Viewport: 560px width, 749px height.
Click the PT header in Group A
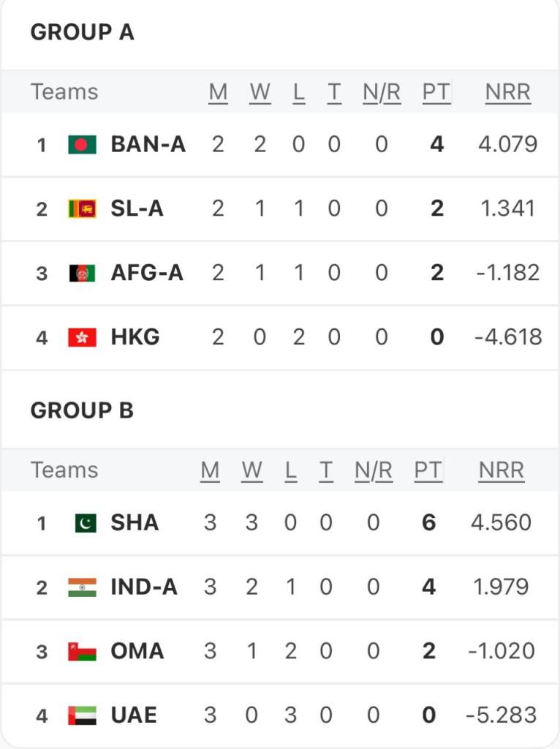point(436,92)
